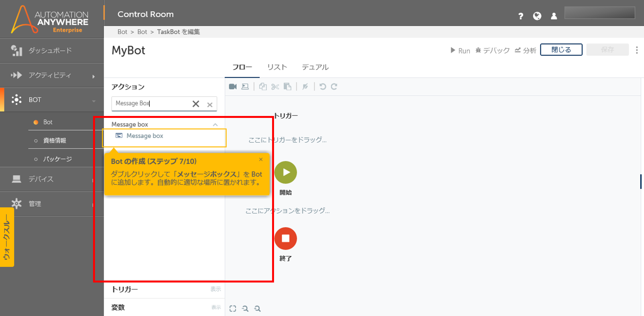Click the ここにトリガーをドラッグ placeholder
Image resolution: width=644 pixels, height=316 pixels.
pos(288,140)
